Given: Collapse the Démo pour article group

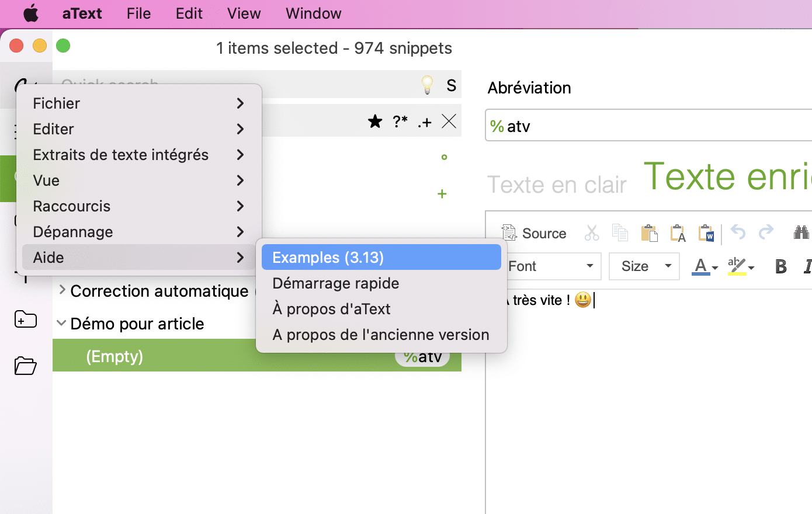Looking at the screenshot, I should tap(61, 322).
